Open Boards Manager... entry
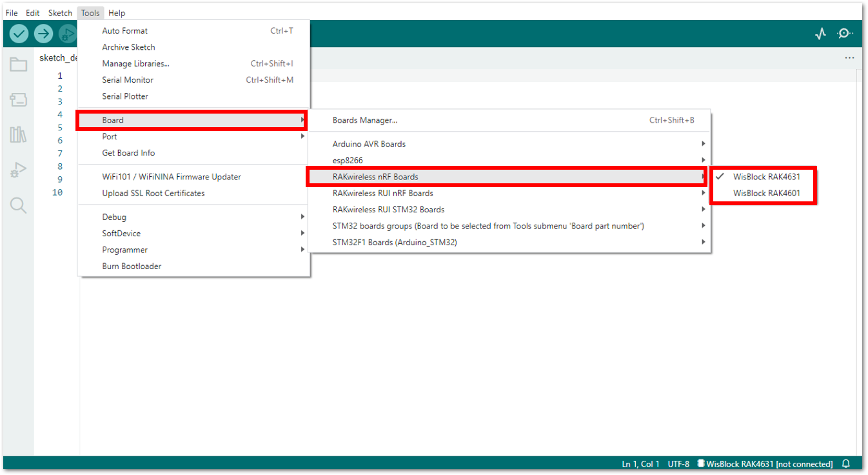The image size is (868, 475). pos(509,120)
